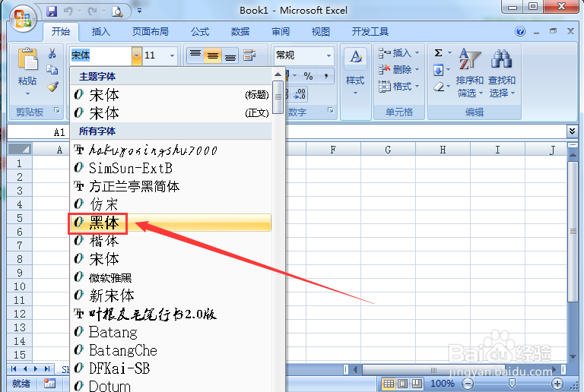Select row 10 header
584x392 pixels.
(20, 286)
